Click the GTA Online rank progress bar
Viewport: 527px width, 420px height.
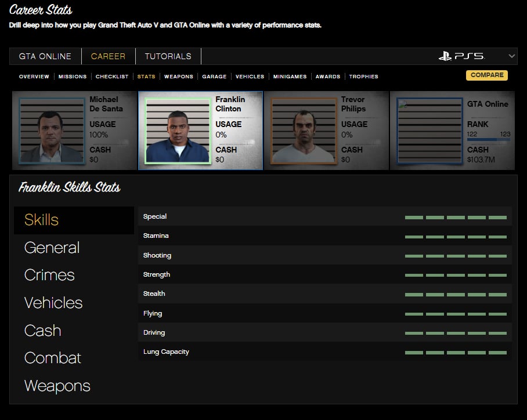(x=489, y=139)
